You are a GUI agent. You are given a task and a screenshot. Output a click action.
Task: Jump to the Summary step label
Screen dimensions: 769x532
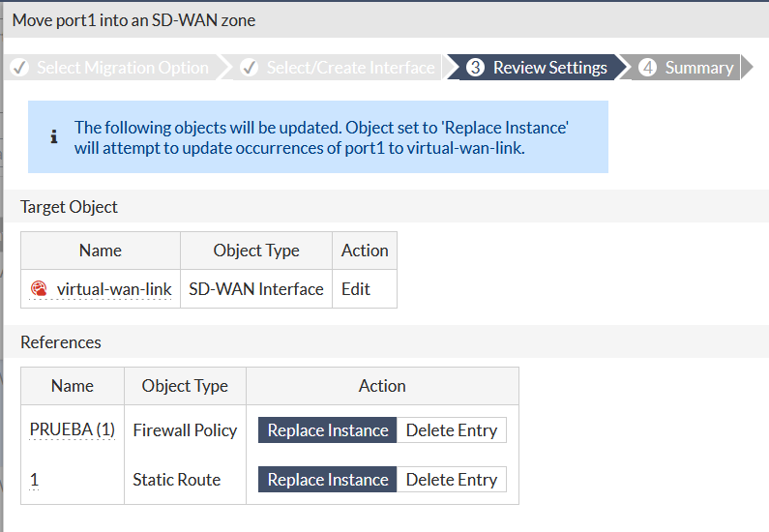pos(698,68)
